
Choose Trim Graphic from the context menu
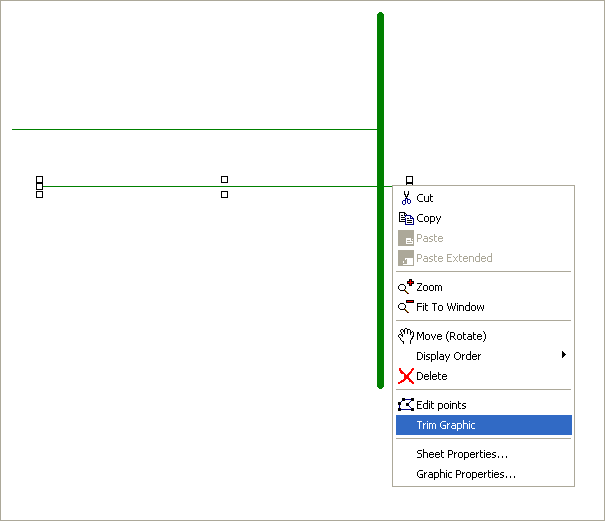[446, 425]
